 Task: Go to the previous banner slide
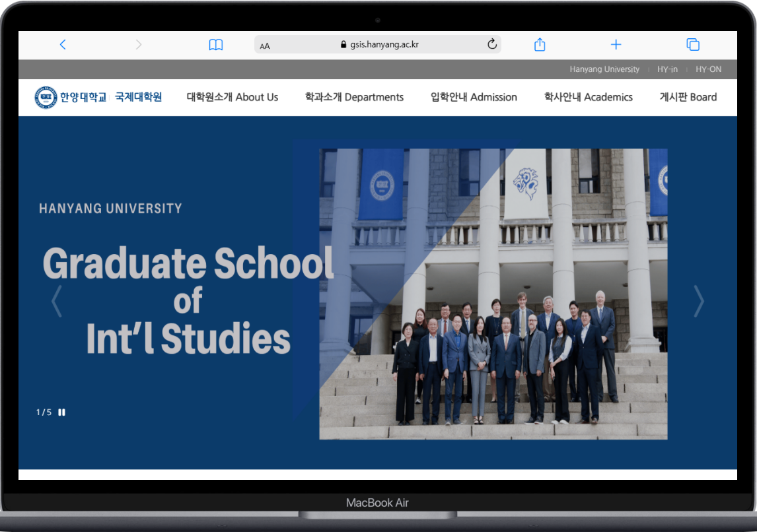[x=57, y=302]
